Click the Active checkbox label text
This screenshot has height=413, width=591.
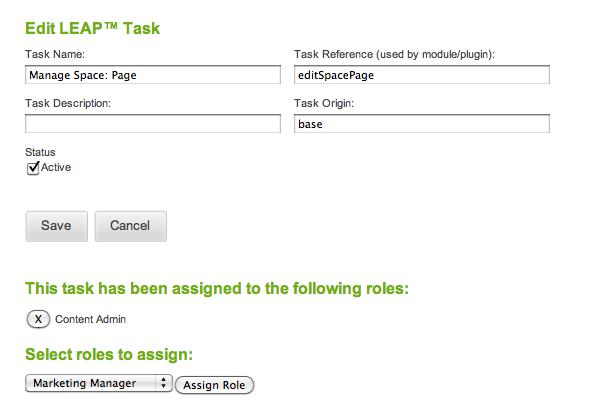(x=56, y=167)
